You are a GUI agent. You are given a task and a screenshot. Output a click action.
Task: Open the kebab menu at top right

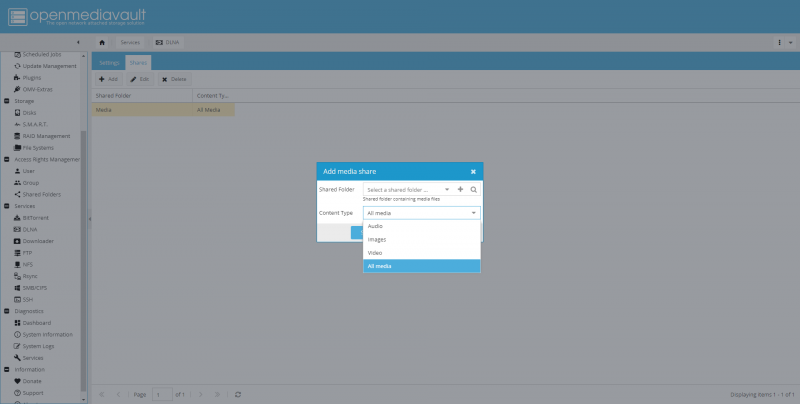click(x=780, y=42)
